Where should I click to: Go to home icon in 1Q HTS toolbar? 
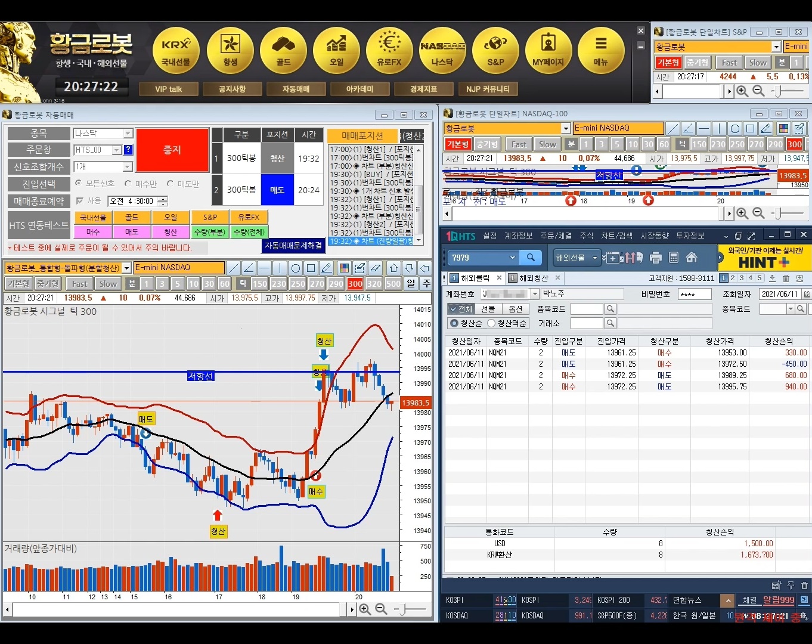click(692, 258)
